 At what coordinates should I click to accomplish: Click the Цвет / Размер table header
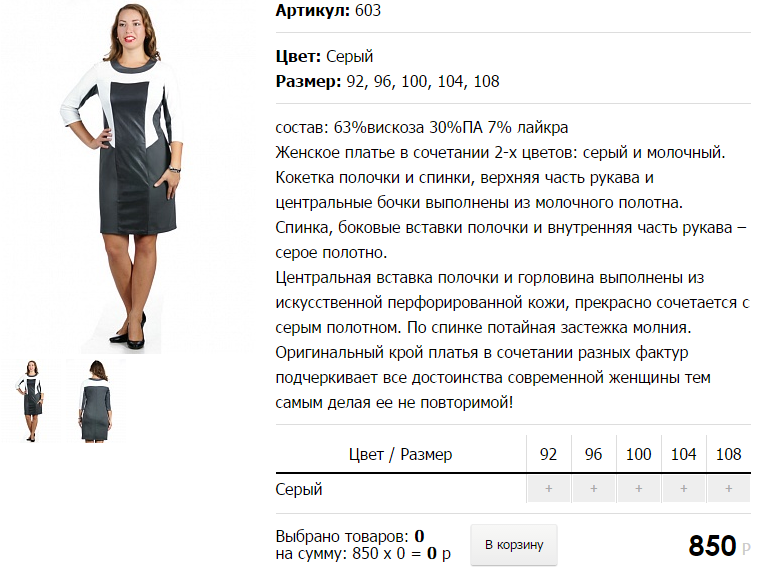(400, 455)
